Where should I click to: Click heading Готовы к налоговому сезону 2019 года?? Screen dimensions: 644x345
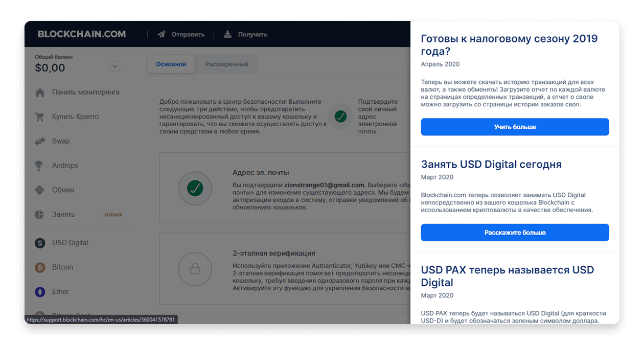point(509,45)
